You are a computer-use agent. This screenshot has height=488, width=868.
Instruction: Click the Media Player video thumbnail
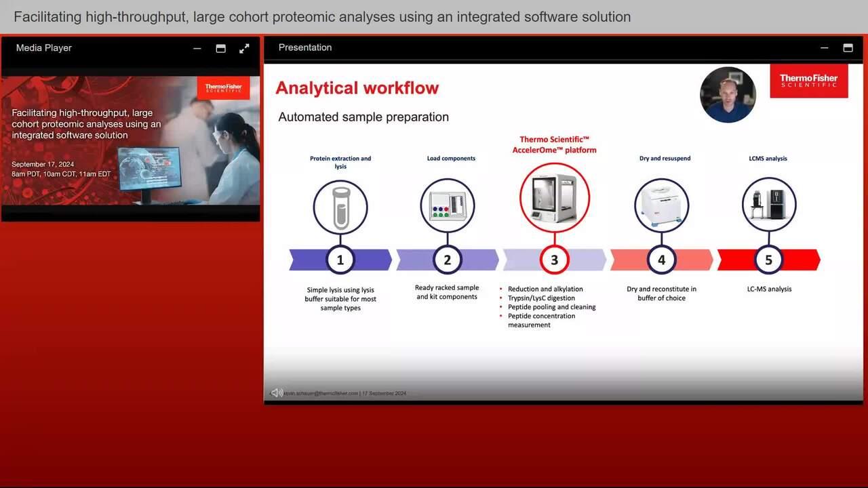pyautogui.click(x=130, y=140)
